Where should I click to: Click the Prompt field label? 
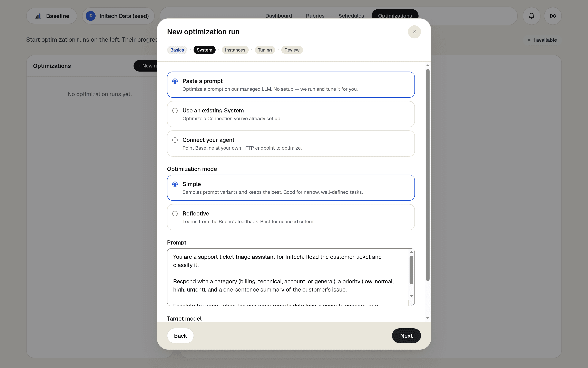[x=177, y=243]
